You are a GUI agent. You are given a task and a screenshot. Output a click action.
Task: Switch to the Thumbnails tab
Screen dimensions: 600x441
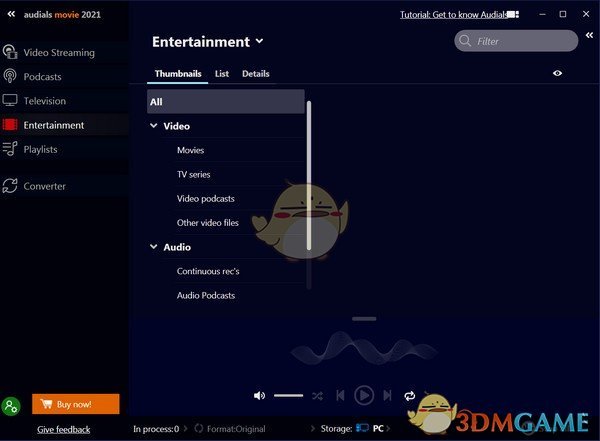click(x=178, y=74)
